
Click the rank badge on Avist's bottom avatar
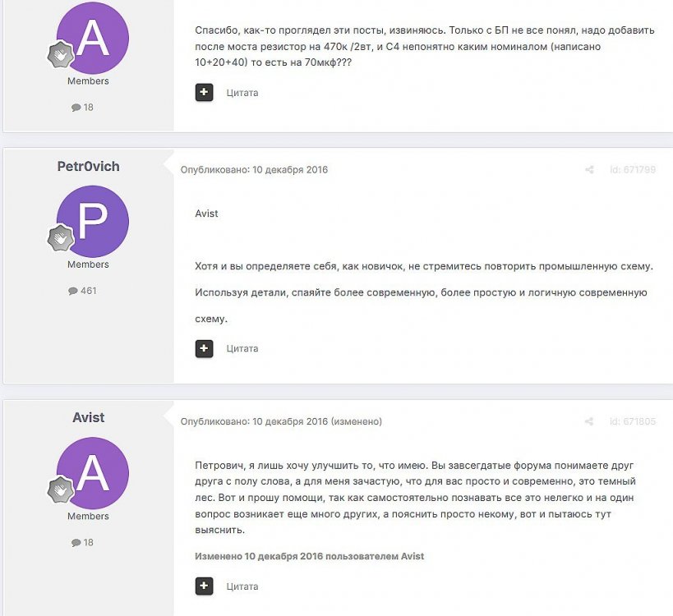click(x=58, y=490)
